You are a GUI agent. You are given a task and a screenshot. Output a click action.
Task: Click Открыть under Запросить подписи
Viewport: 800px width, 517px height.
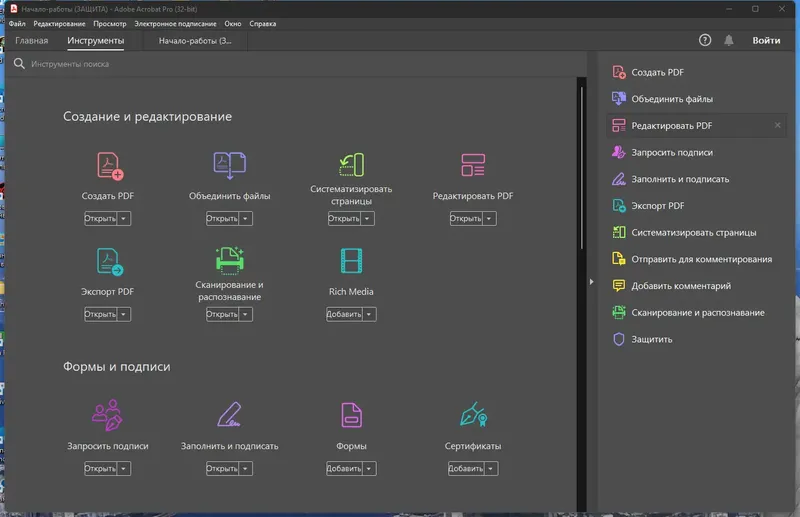101,469
